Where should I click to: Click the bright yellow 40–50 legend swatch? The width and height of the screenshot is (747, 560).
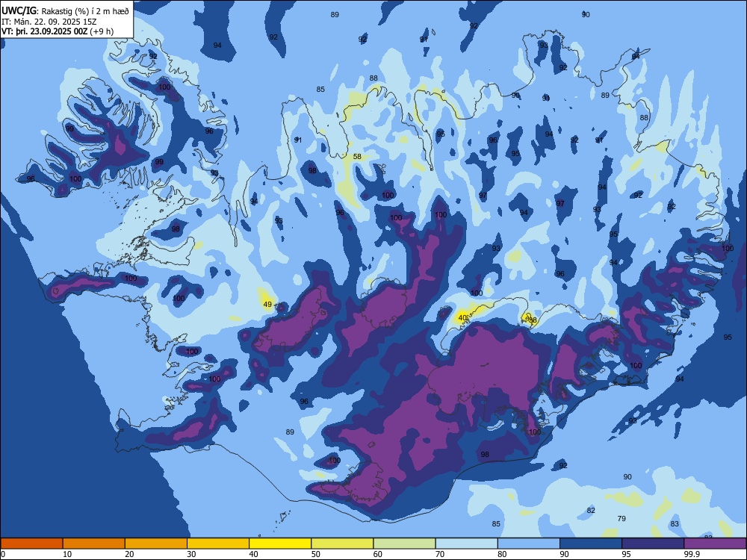(280, 544)
